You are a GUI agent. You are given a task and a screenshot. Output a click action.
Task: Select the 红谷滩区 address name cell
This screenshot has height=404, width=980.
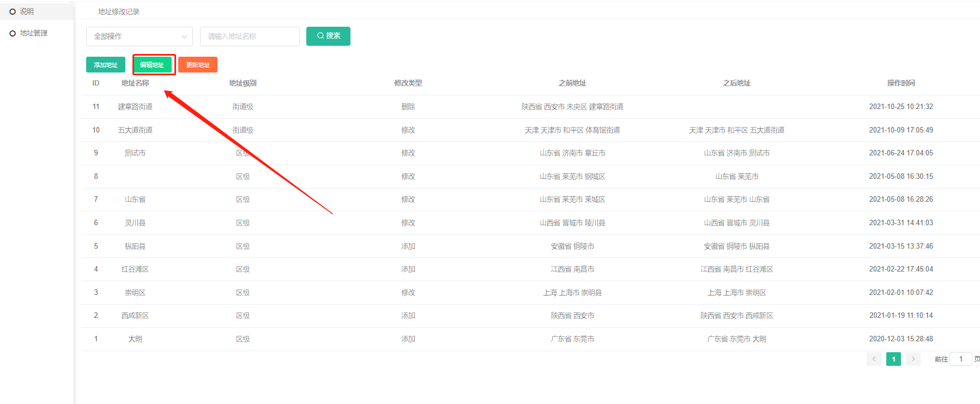pyautogui.click(x=135, y=269)
